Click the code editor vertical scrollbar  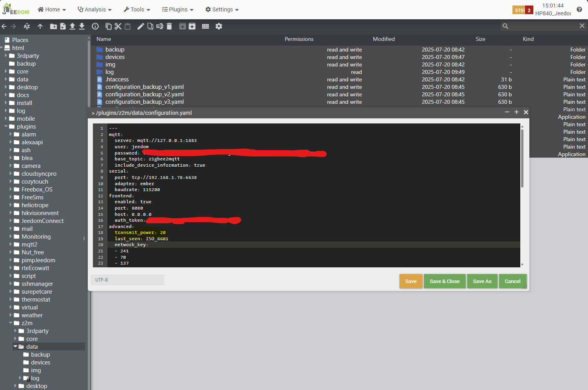tap(522, 157)
